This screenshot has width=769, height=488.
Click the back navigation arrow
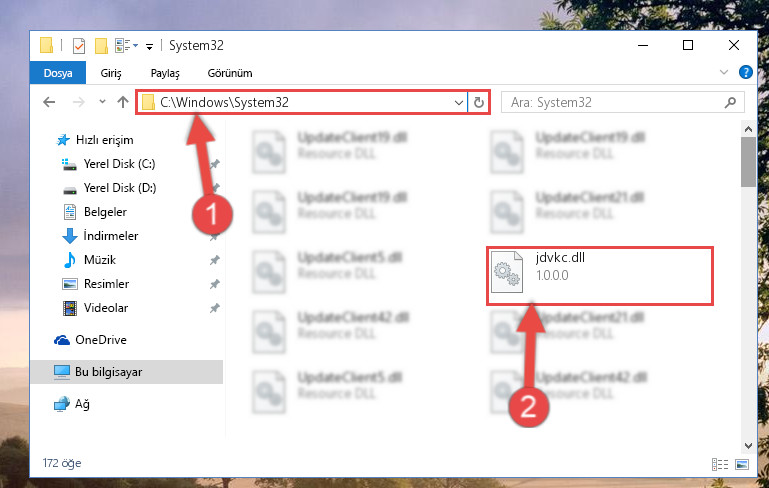point(49,102)
